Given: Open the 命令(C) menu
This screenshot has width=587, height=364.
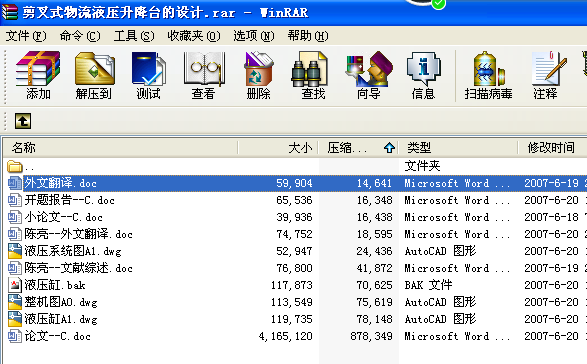Looking at the screenshot, I should pyautogui.click(x=80, y=36).
